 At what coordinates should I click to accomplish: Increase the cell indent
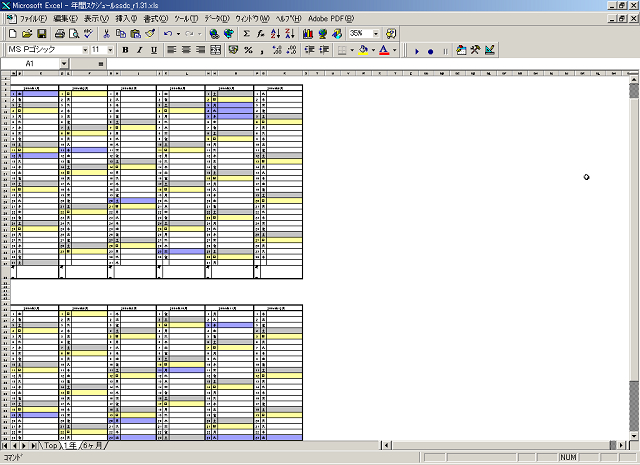324,50
